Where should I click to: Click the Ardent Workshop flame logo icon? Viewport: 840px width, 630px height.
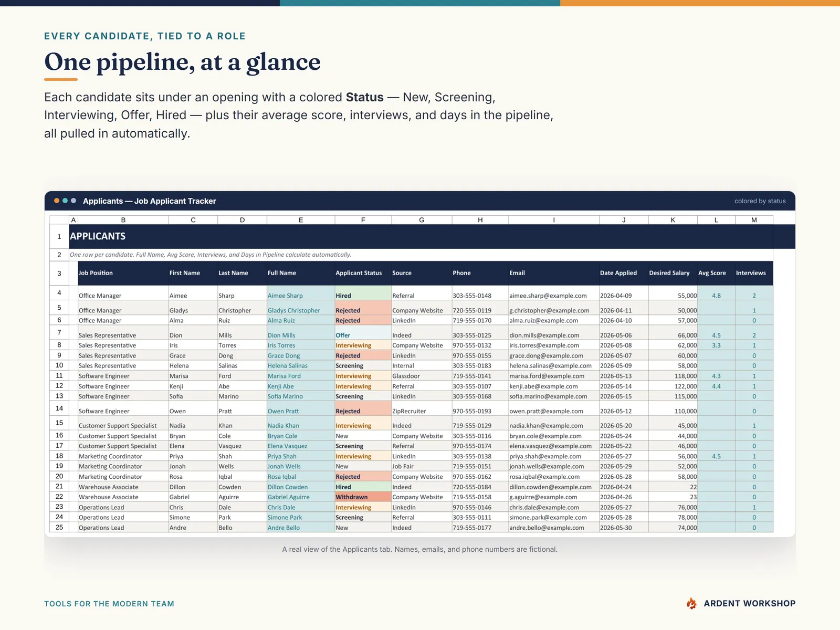click(x=691, y=604)
